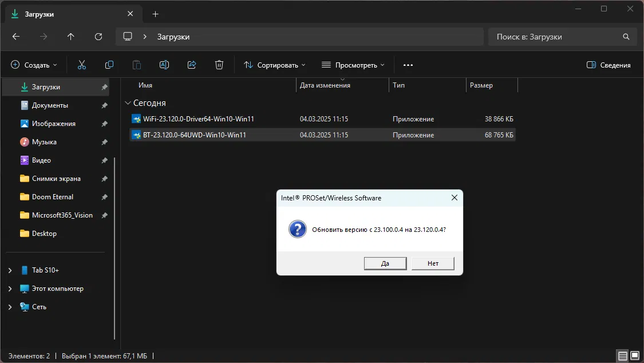This screenshot has width=644, height=363.
Task: Click the BT driver file icon
Action: click(136, 135)
